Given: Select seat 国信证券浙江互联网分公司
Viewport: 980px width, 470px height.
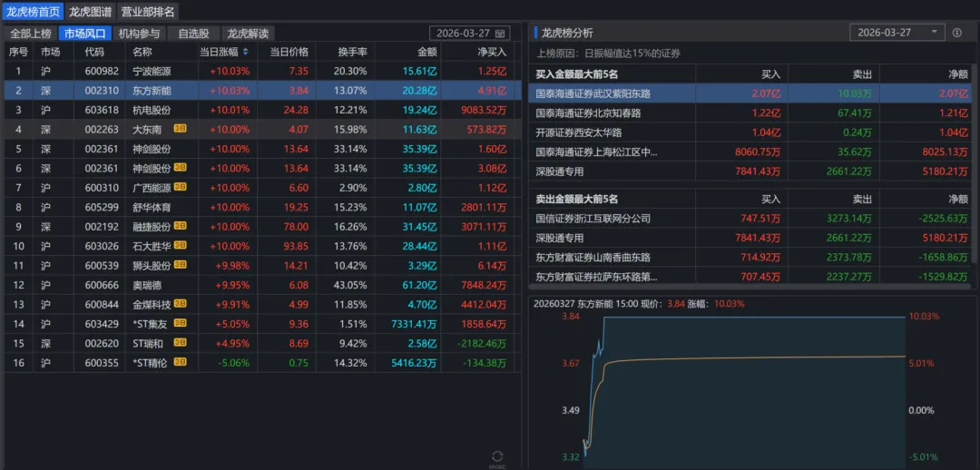Looking at the screenshot, I should click(593, 219).
